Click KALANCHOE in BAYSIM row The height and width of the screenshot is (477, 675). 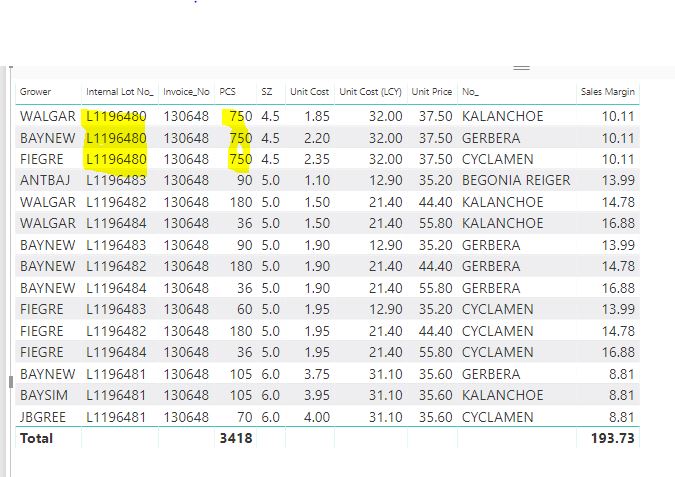tap(503, 395)
